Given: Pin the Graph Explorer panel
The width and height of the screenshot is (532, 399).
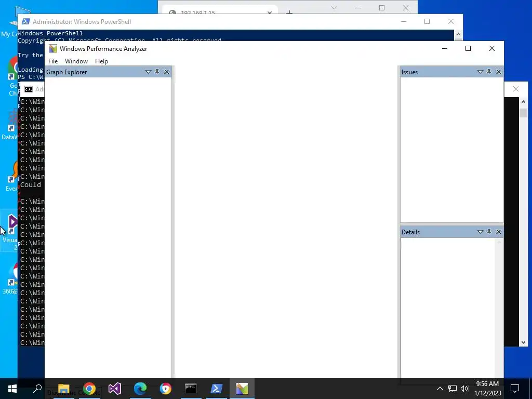Looking at the screenshot, I should 157,72.
